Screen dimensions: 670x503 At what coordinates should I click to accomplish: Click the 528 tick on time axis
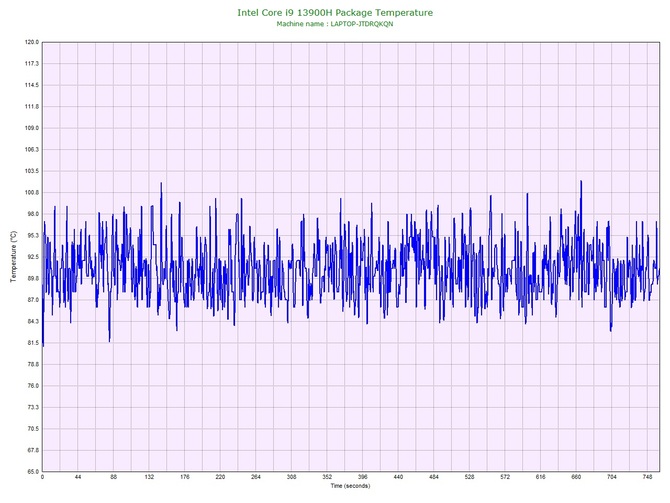(470, 477)
